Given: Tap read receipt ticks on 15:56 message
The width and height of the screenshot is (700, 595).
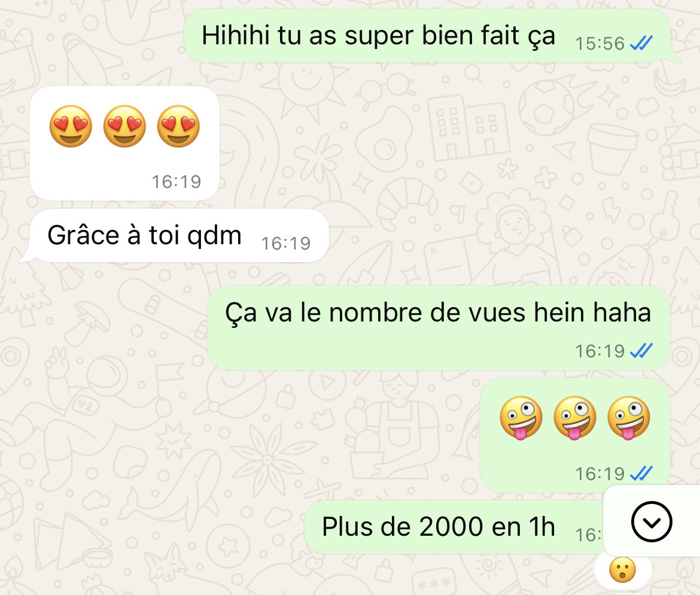Looking at the screenshot, I should 641,43.
